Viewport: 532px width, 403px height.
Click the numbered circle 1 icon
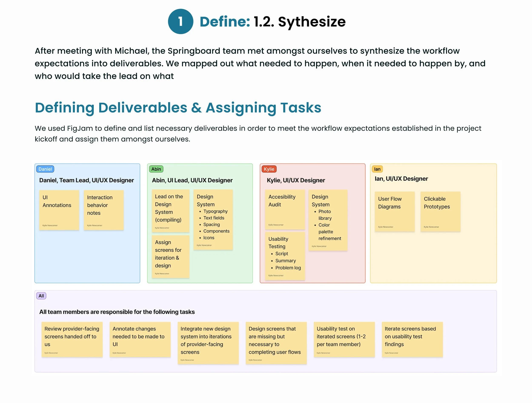point(180,21)
